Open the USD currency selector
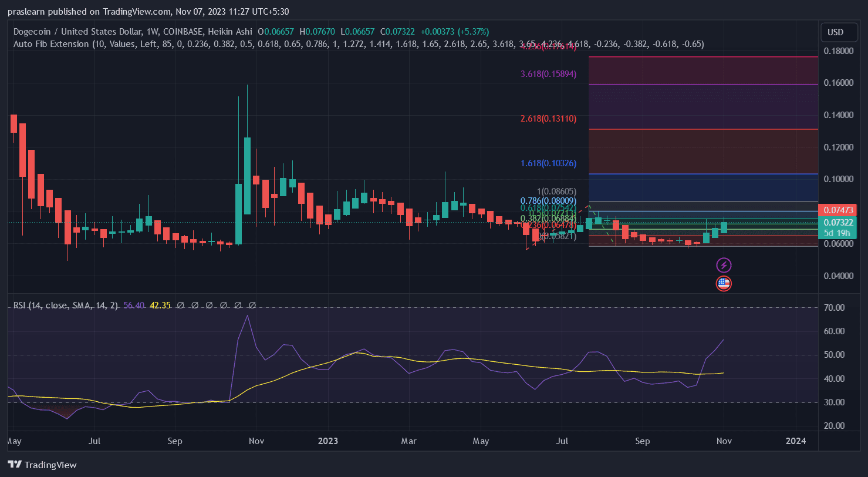Screen dimensions: 868x477 (x=835, y=32)
